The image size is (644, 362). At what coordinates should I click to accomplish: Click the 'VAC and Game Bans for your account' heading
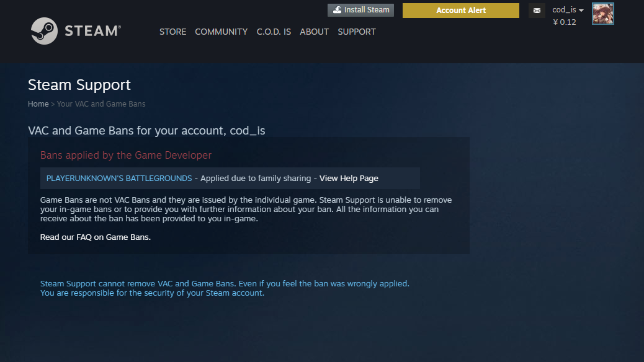146,131
